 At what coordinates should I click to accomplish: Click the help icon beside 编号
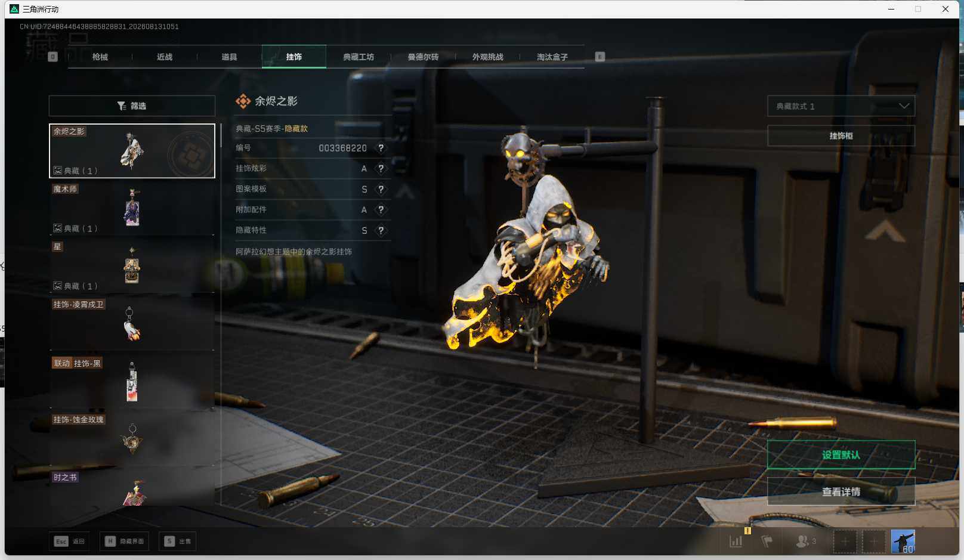click(381, 148)
